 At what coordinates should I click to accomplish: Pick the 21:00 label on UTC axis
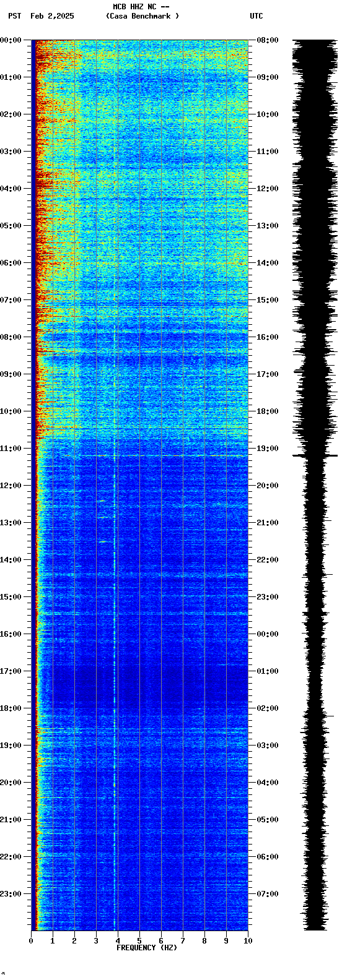267,523
